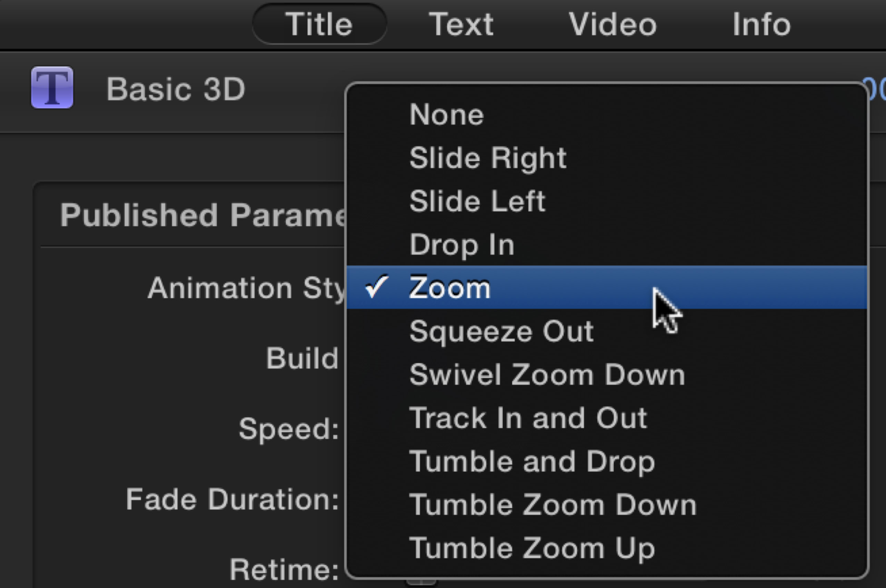Pick Swivel Zoom Down from the menu
Image resolution: width=886 pixels, height=588 pixels.
tap(547, 375)
